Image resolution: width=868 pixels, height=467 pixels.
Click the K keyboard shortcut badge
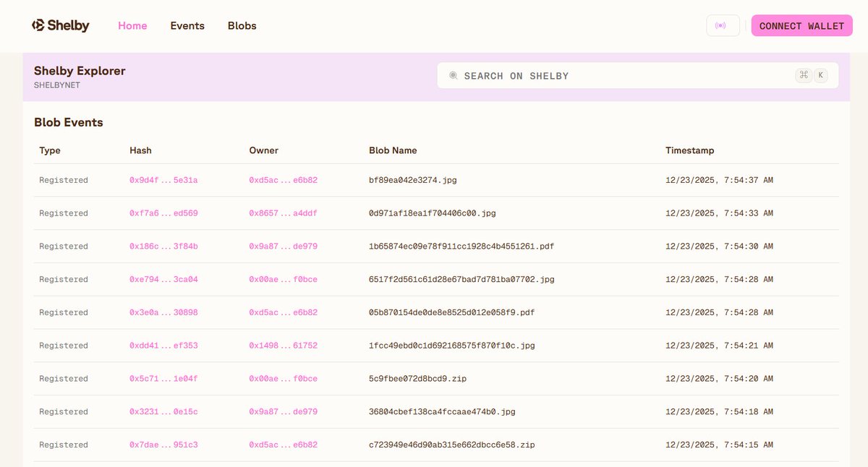(x=820, y=75)
